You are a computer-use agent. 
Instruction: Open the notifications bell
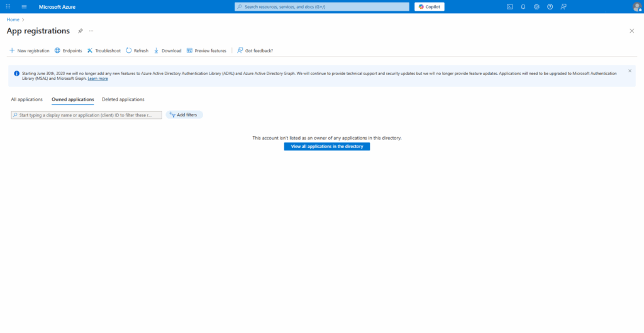pyautogui.click(x=523, y=7)
